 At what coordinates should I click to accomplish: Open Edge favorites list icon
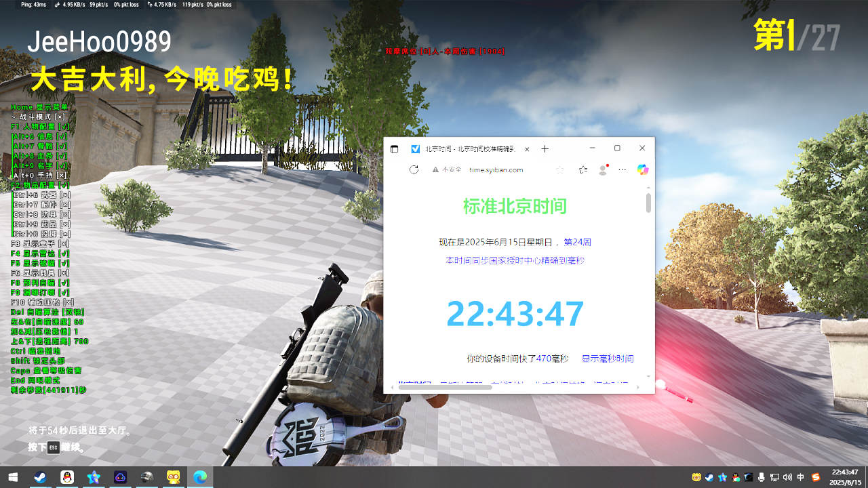click(x=583, y=169)
